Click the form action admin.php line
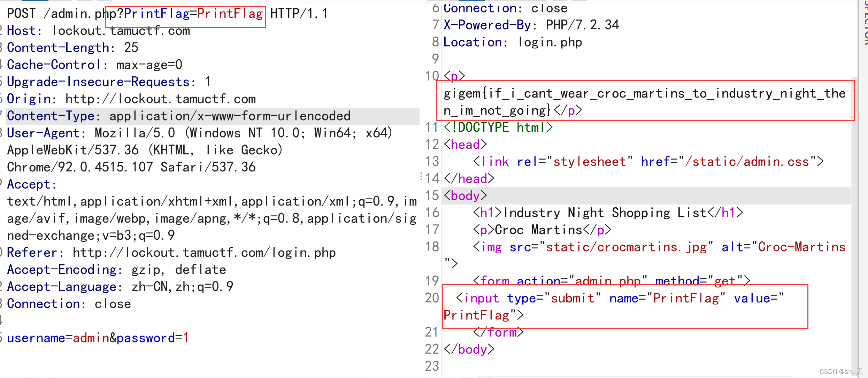This screenshot has height=378, width=868. (612, 281)
